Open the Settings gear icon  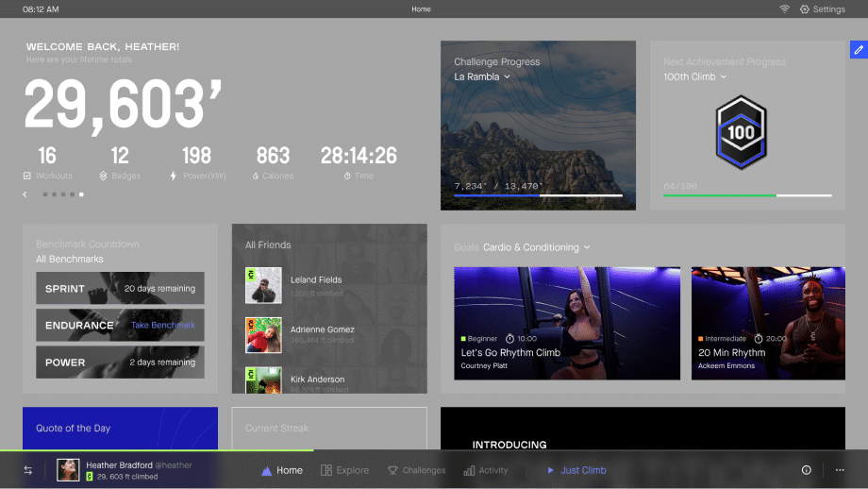pos(805,9)
